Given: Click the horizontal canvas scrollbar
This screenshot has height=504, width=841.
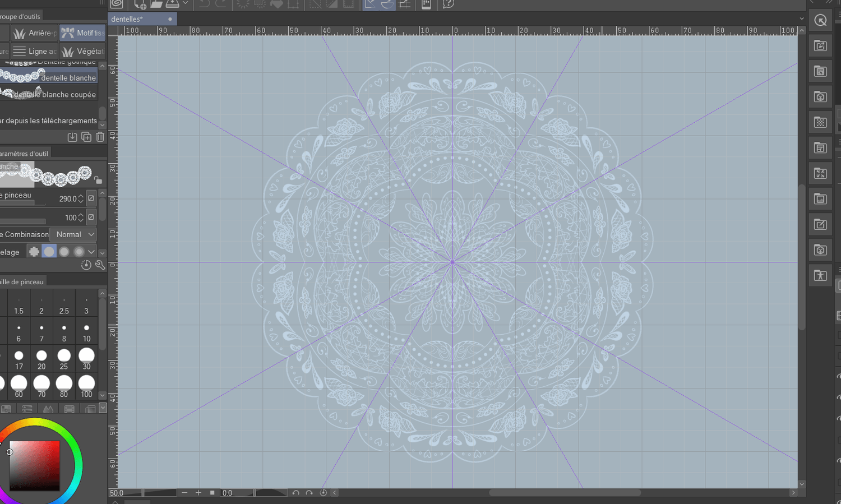Looking at the screenshot, I should pos(565,493).
